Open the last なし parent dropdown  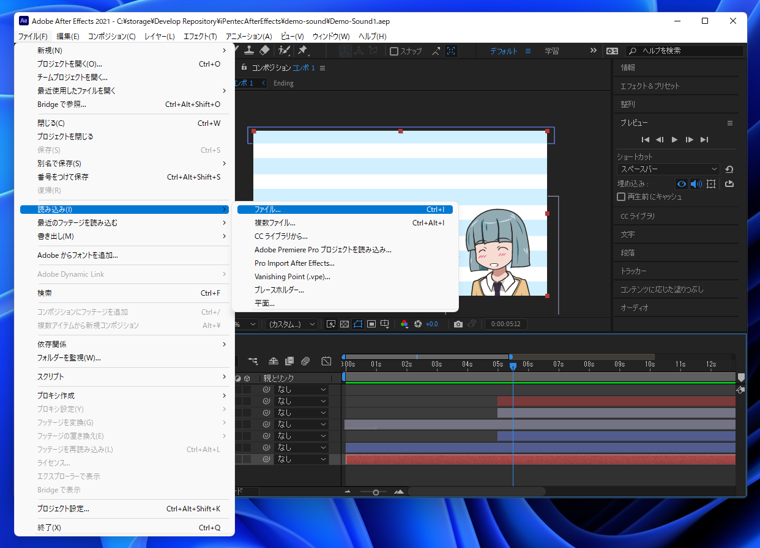(x=301, y=459)
